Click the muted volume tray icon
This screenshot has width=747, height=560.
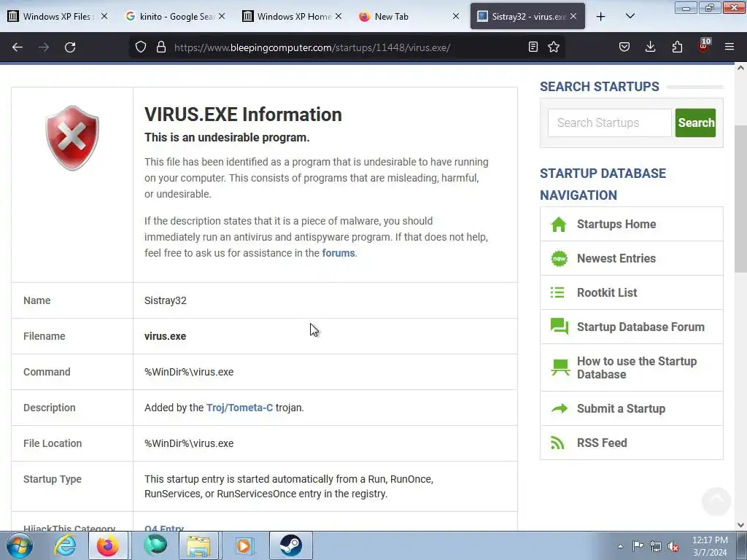673,546
